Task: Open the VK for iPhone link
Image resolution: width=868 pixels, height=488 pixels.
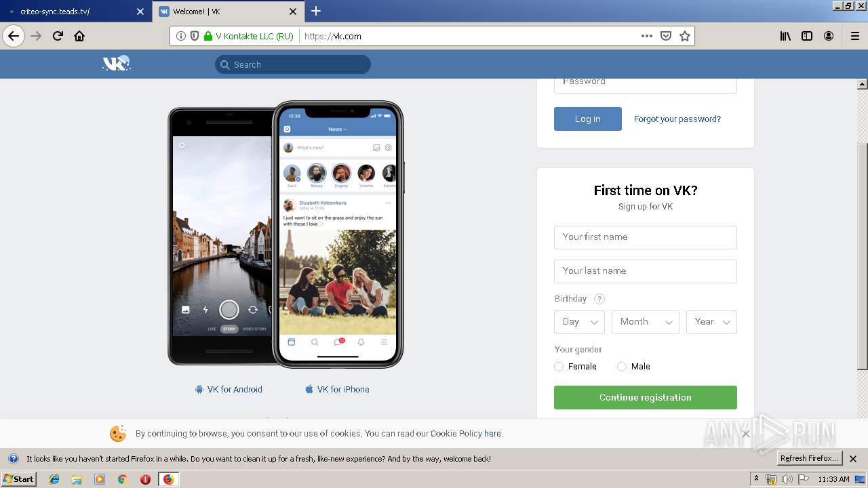Action: tap(337, 389)
